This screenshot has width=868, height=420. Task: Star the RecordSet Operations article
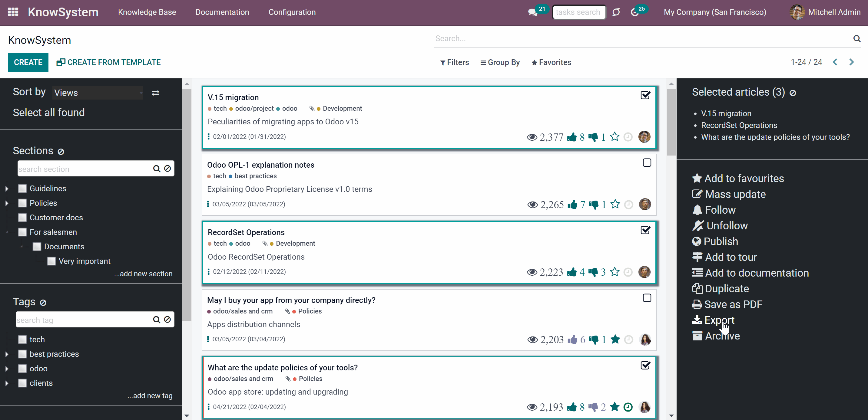coord(615,272)
